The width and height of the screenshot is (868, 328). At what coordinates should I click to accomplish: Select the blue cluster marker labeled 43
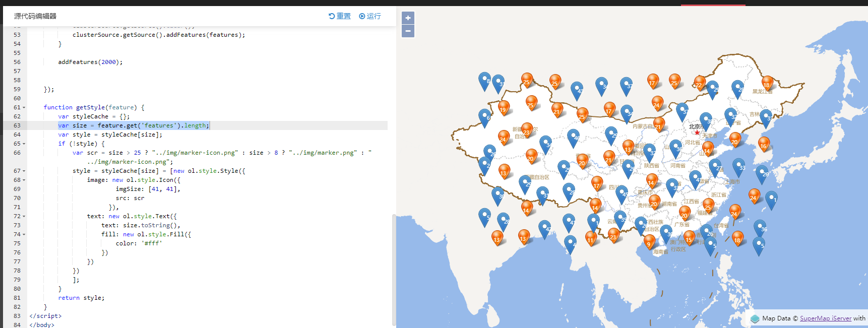click(x=577, y=91)
